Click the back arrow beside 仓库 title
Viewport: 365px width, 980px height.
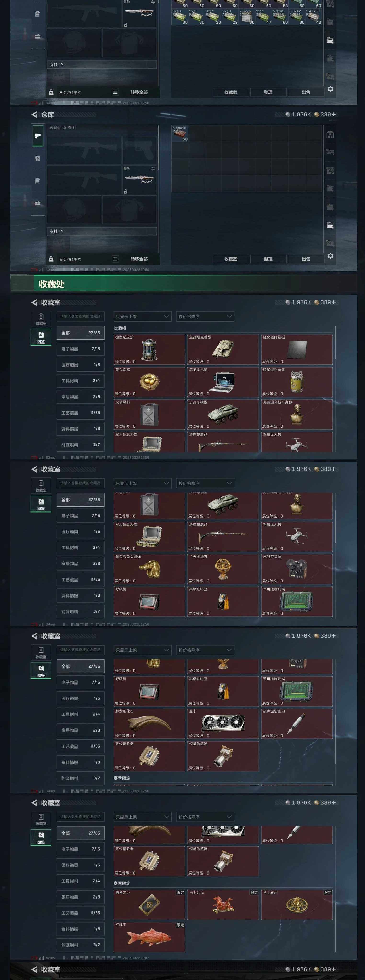point(34,115)
